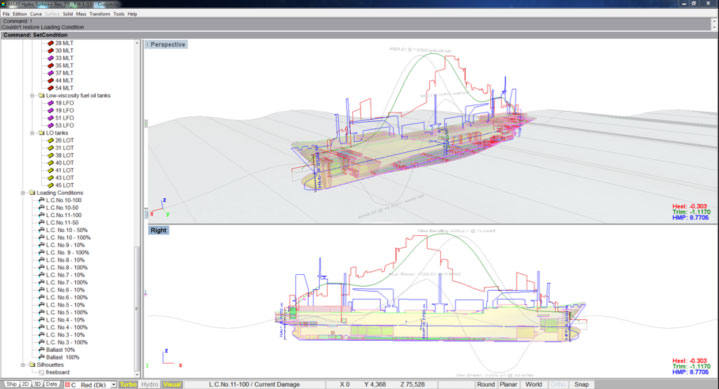The width and height of the screenshot is (719, 389).
Task: Select the purple tank icon of 18 LFO
Action: click(x=51, y=103)
